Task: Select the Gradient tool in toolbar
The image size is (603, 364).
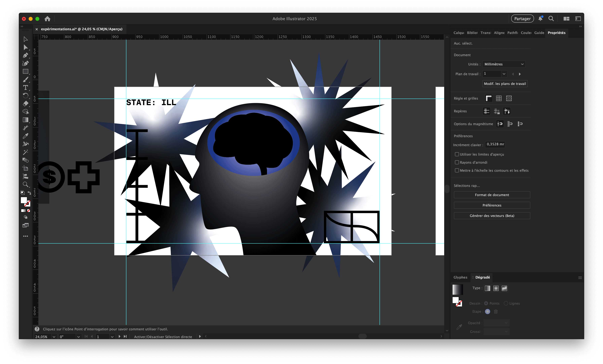Action: [x=25, y=120]
